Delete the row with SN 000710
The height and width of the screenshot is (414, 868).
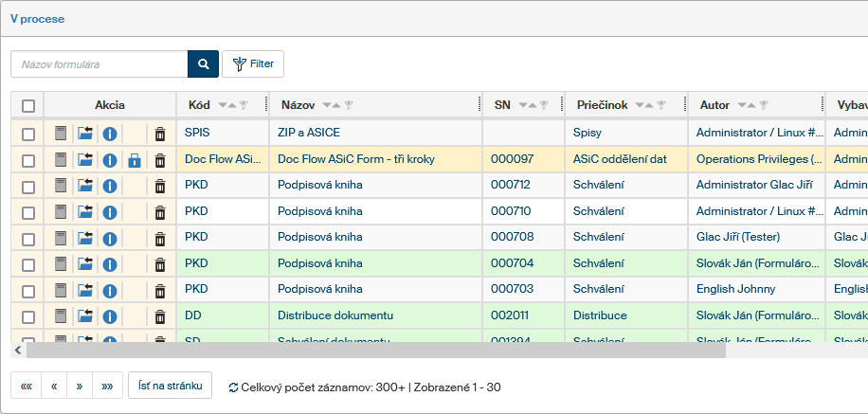click(x=160, y=211)
